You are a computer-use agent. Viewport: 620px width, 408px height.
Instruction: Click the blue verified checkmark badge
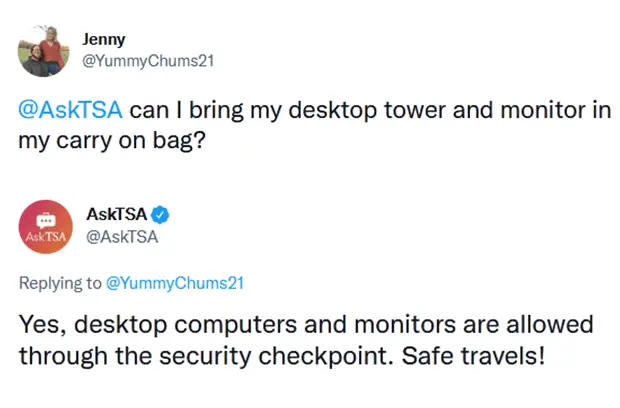click(161, 215)
